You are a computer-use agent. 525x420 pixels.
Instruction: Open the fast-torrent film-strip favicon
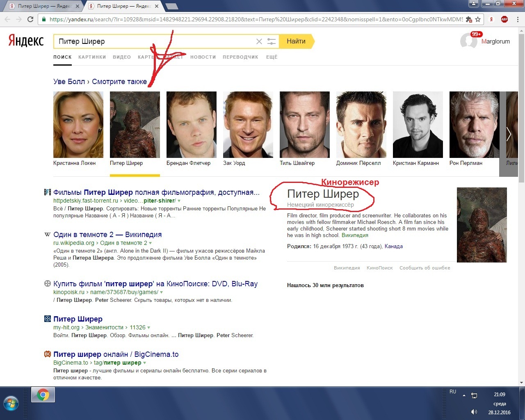pos(48,192)
